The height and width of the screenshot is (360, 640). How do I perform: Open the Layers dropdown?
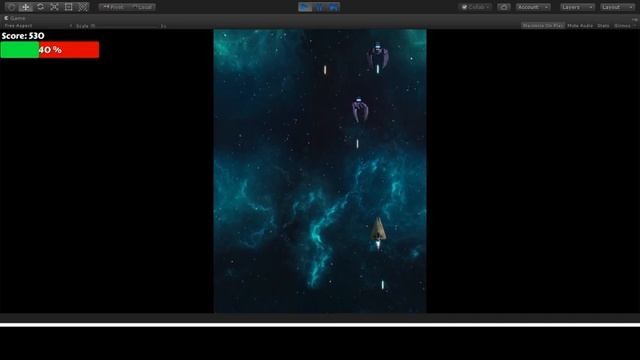coord(577,7)
